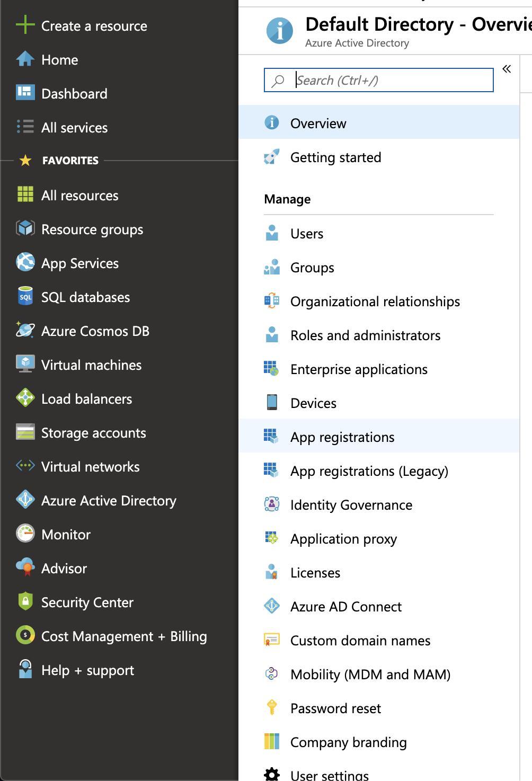Click the Getting started rocket icon

(271, 156)
